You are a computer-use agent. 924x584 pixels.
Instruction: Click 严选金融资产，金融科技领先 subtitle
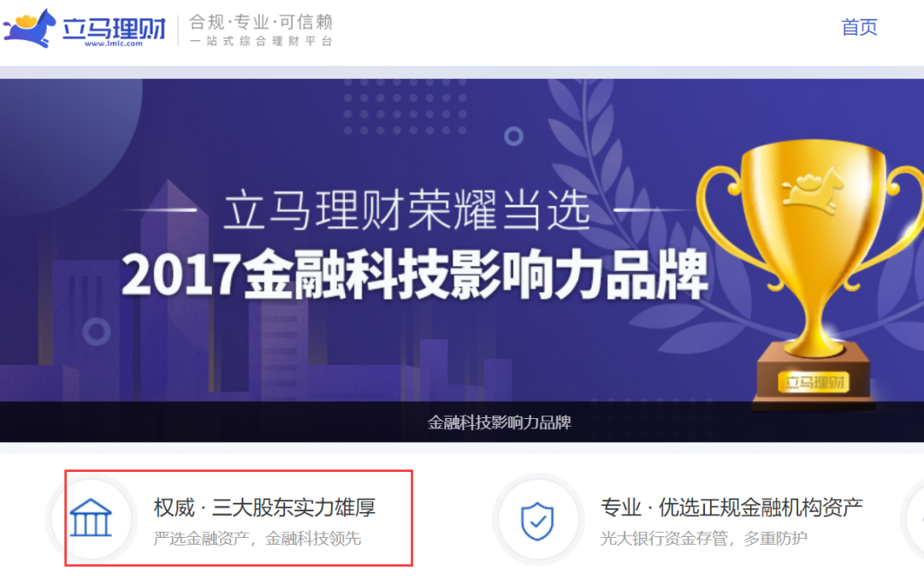257,539
